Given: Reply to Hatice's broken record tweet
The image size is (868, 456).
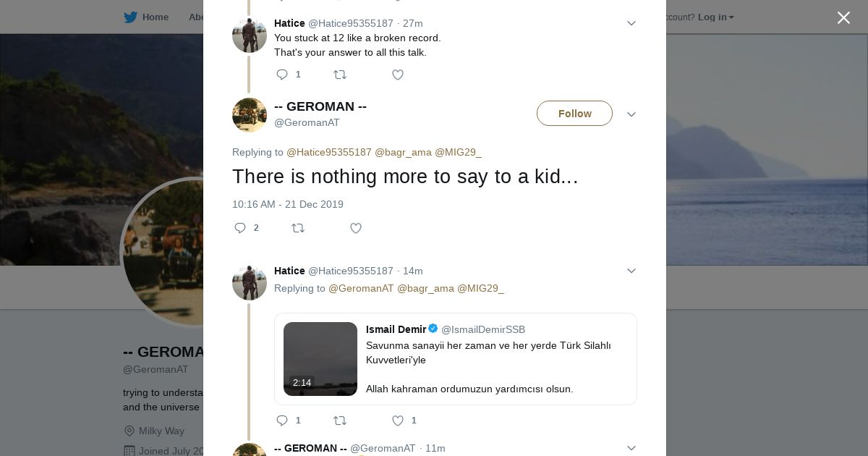Looking at the screenshot, I should pyautogui.click(x=283, y=75).
